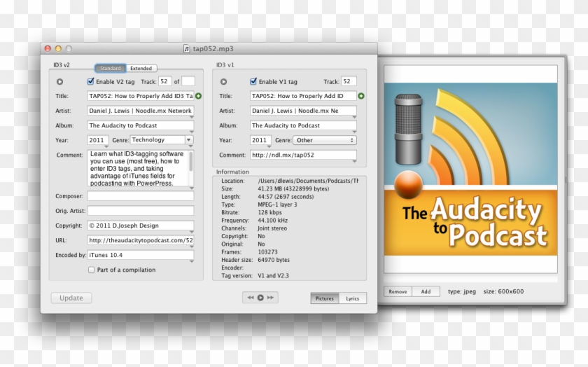
Task: Click the ID3 v1 Album field
Action: [x=303, y=125]
